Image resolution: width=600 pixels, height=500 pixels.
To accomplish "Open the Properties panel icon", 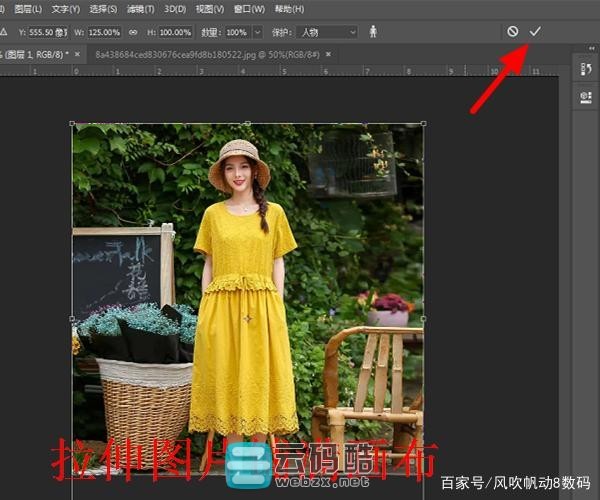I will [x=585, y=97].
